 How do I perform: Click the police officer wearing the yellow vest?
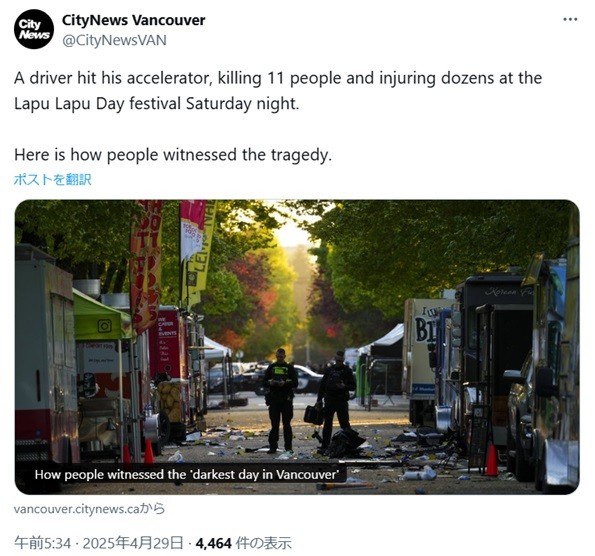pos(280,400)
